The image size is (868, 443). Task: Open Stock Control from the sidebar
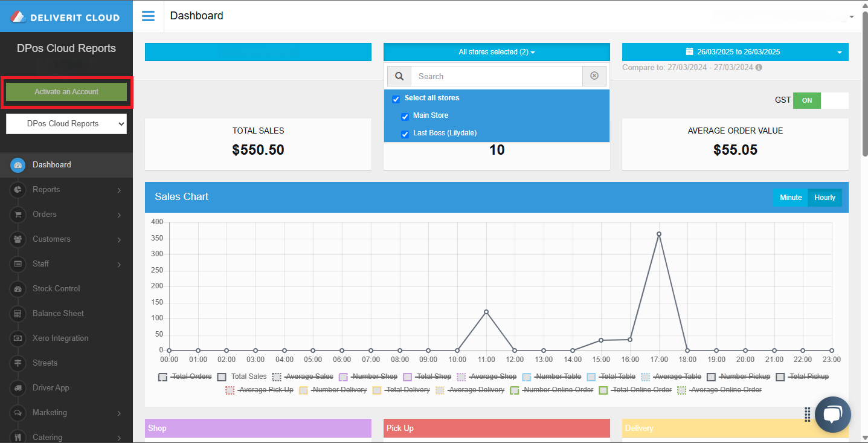pos(18,288)
